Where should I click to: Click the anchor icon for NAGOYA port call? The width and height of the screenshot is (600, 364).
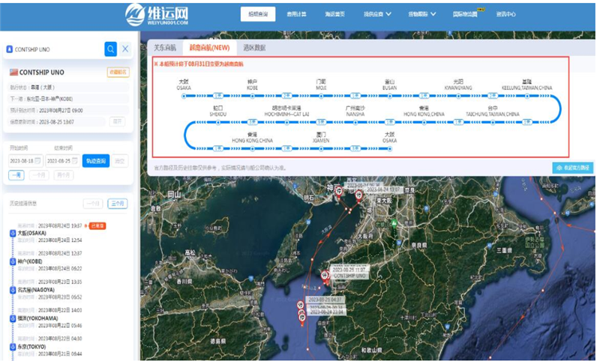[13, 290]
